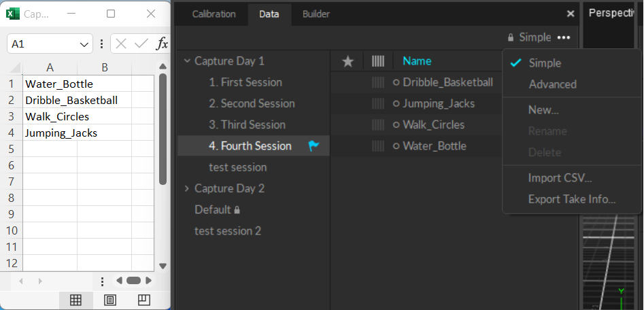Select the Advanced view option
Image resolution: width=644 pixels, height=310 pixels.
tap(552, 84)
